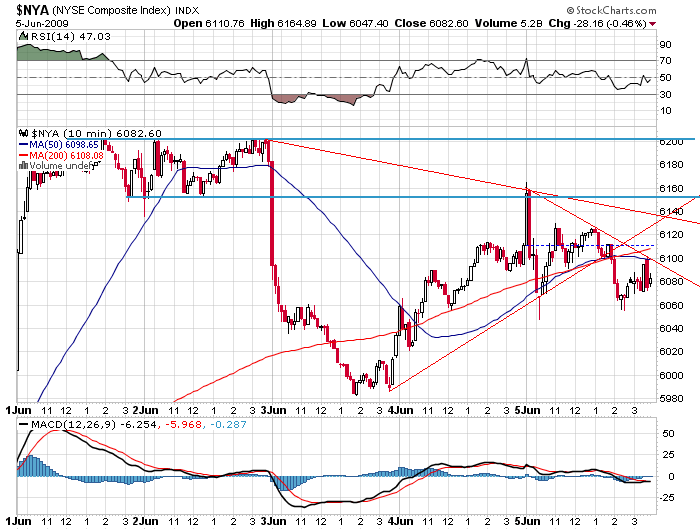The width and height of the screenshot is (700, 530).
Task: Click the 50 level on MACD axis
Action: pyautogui.click(x=668, y=433)
